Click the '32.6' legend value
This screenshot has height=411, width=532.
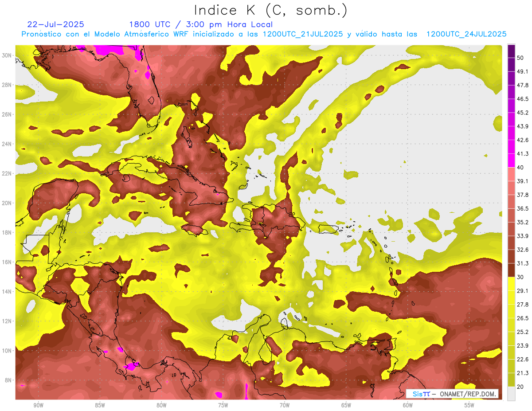click(522, 250)
